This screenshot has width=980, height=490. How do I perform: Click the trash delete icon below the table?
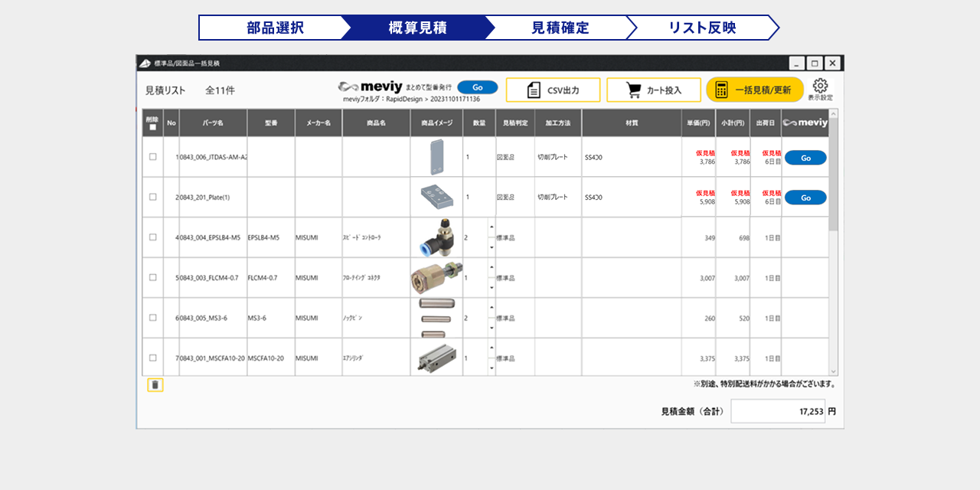coord(155,385)
